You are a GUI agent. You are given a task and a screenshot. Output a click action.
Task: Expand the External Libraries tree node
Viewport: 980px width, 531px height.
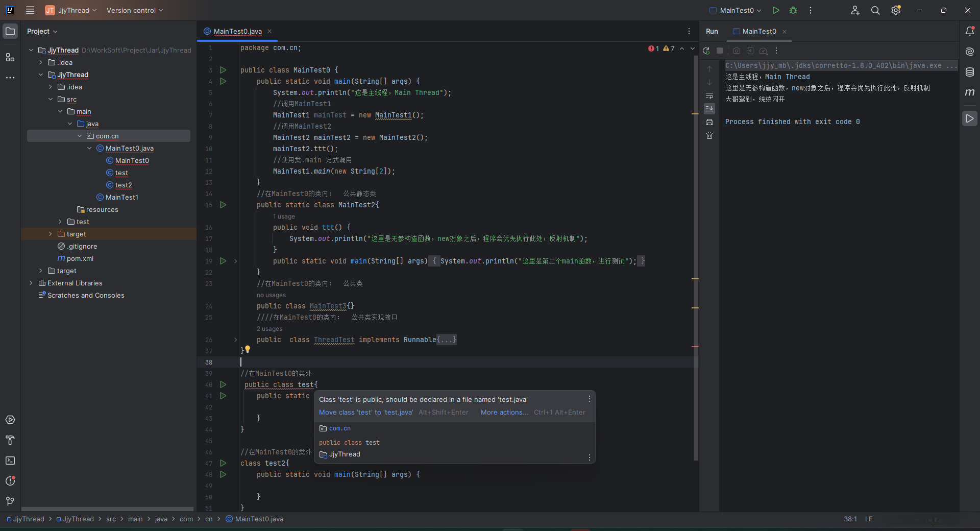pos(31,283)
